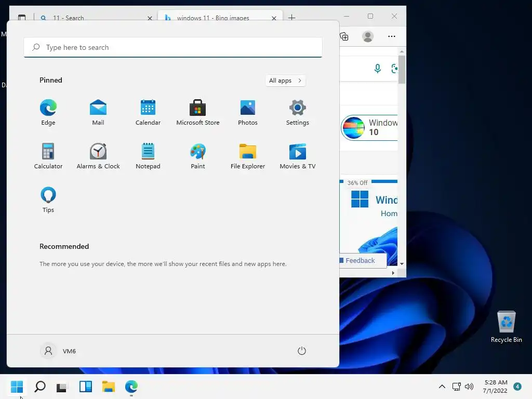This screenshot has width=532, height=399.
Task: Open the clock and date flyout
Action: [495, 387]
